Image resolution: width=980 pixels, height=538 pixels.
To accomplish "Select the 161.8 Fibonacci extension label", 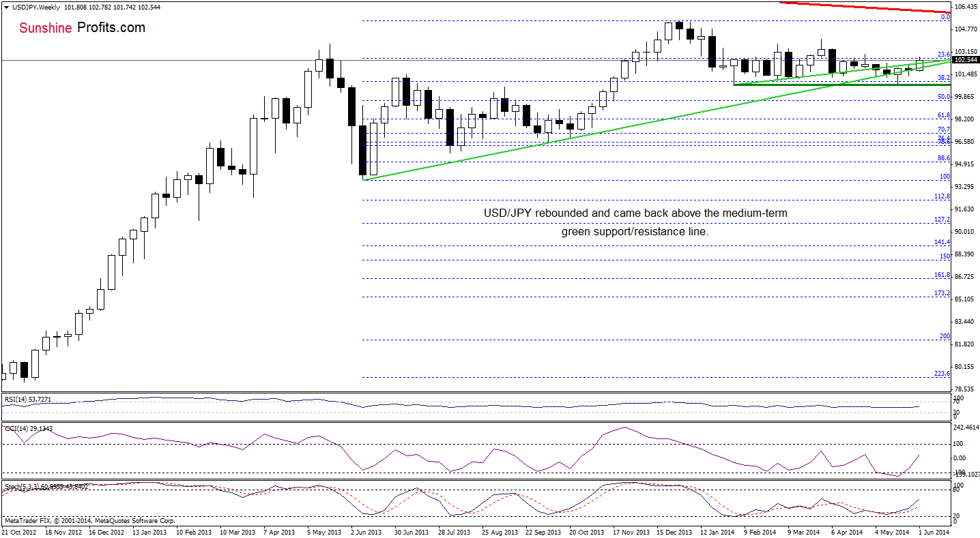I will click(942, 275).
